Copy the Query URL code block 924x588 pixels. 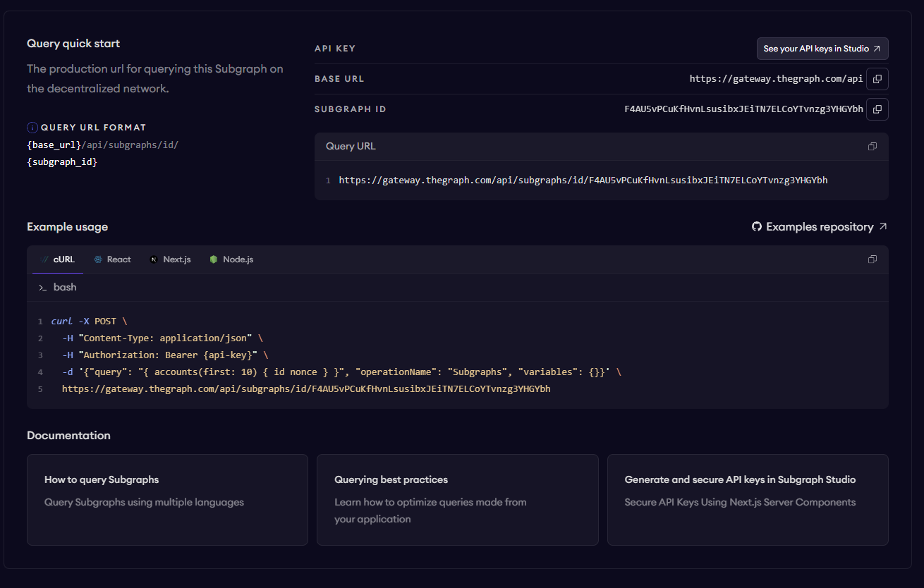coord(873,147)
